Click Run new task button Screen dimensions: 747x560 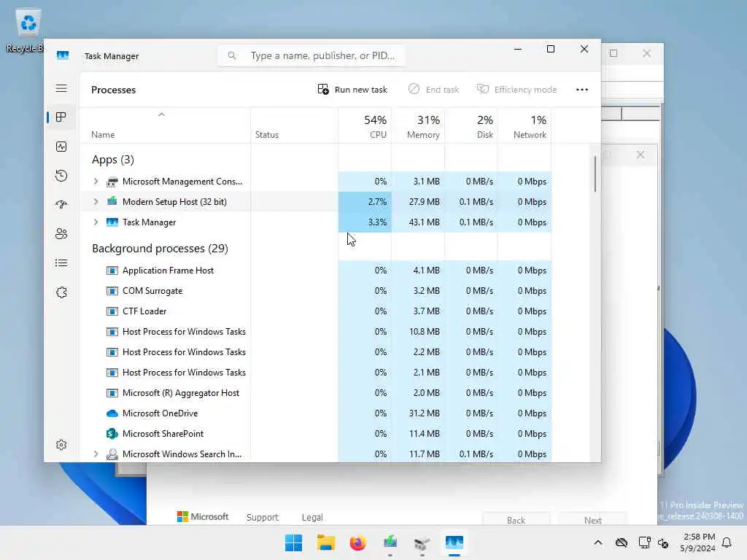(352, 90)
